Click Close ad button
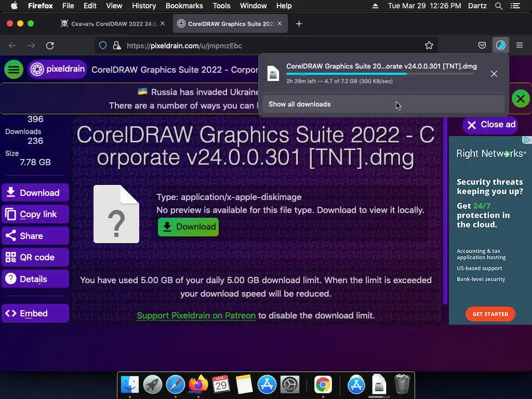532x399 pixels. pos(490,125)
